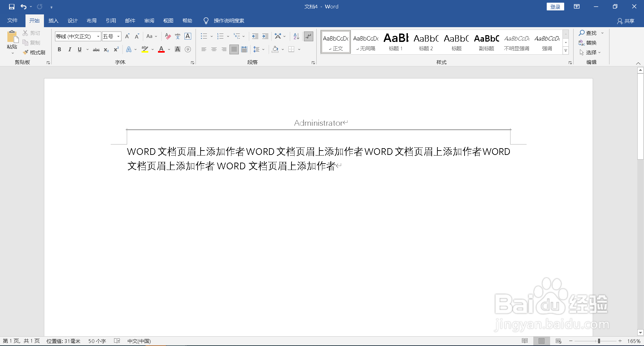
Task: Click the Paste clipboard icon
Action: point(12,37)
